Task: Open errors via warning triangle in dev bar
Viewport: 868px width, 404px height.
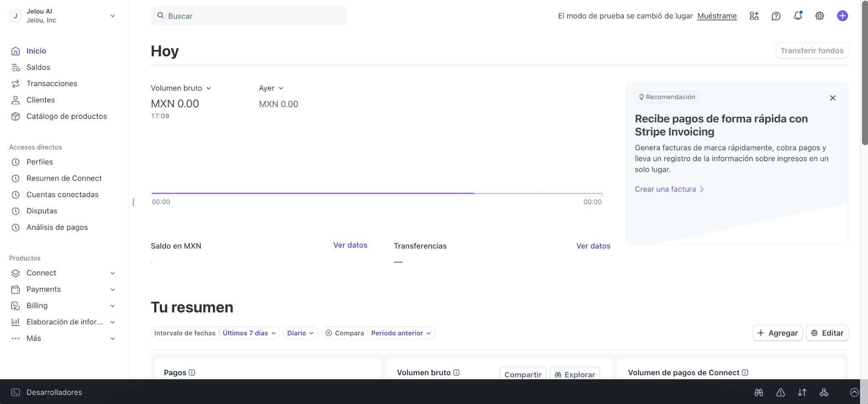Action: [x=781, y=392]
